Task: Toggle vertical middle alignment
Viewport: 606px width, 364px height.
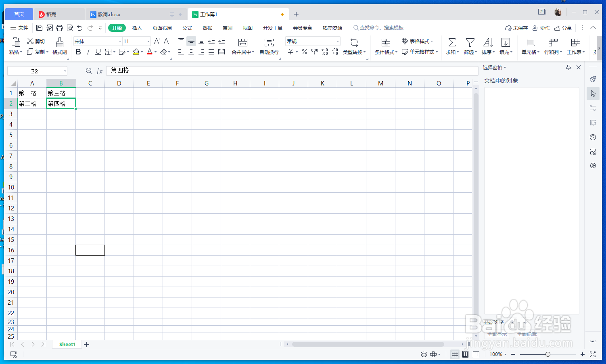Action: click(191, 41)
